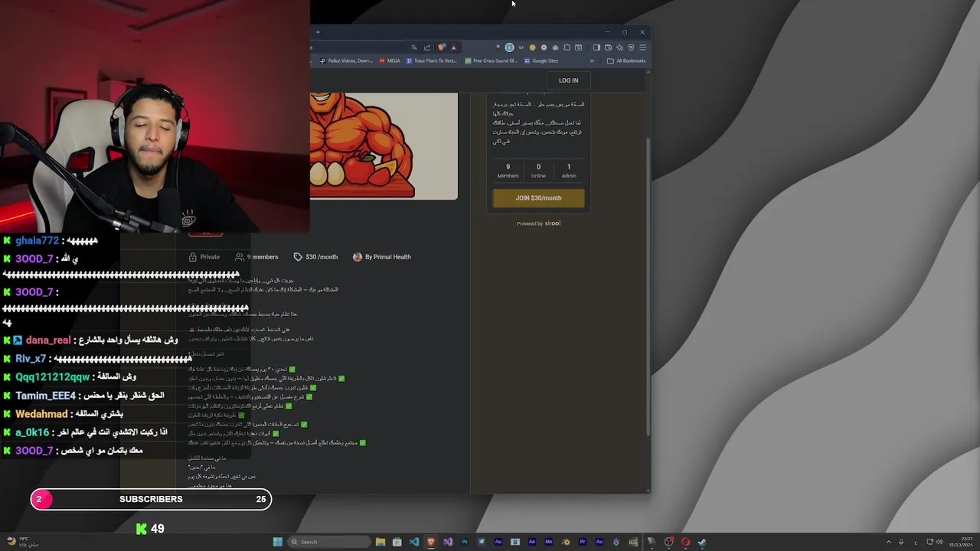Click the translate page icon in address bar
Viewport: 980px width, 551px height.
(414, 47)
